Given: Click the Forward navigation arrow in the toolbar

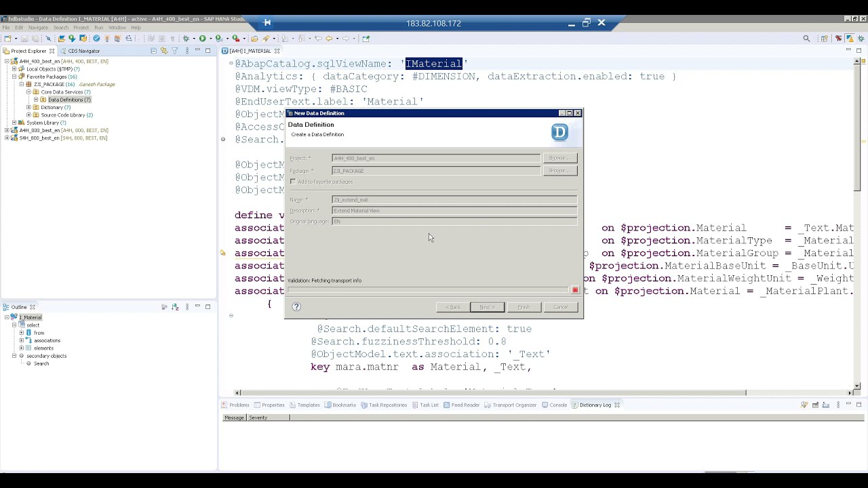Looking at the screenshot, I should click(x=345, y=39).
